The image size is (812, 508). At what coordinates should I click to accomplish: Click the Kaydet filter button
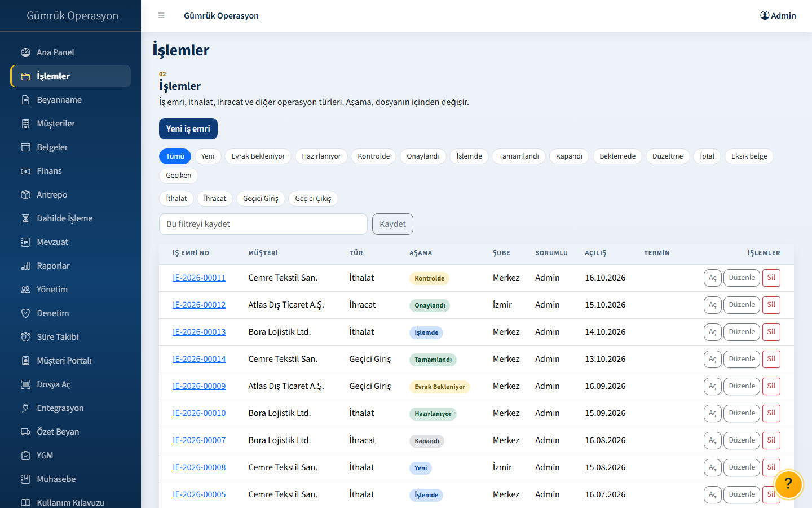(392, 224)
